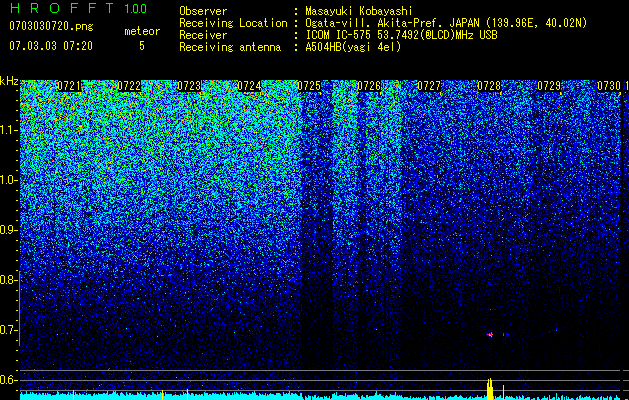Click the ICOM IC-575 receiver text
This screenshot has height=400, width=629.
pos(401,35)
